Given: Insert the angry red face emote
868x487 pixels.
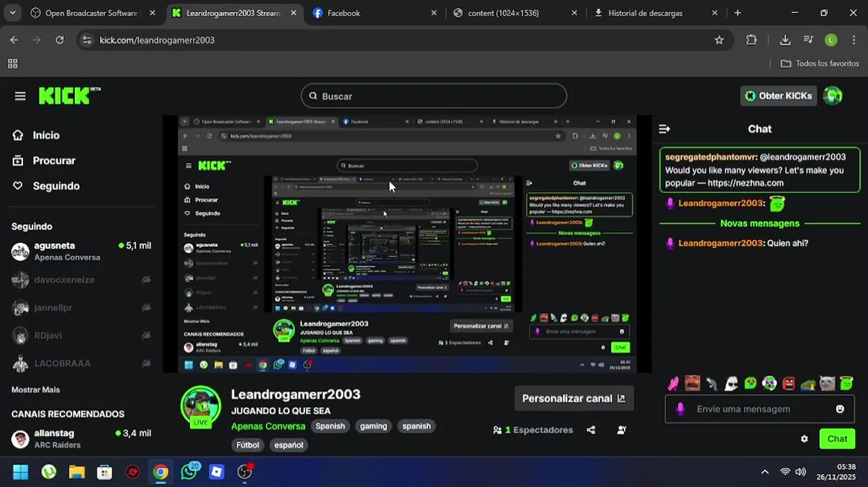Looking at the screenshot, I should (x=789, y=384).
